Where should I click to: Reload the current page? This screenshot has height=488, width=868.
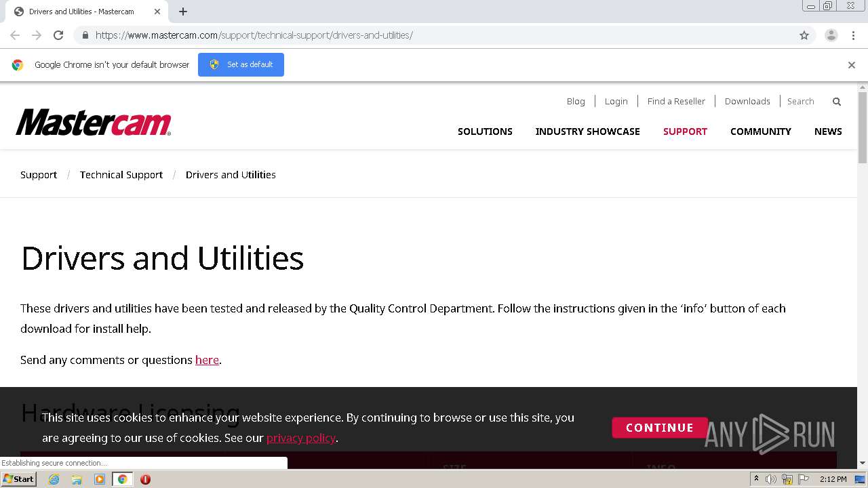click(x=58, y=35)
